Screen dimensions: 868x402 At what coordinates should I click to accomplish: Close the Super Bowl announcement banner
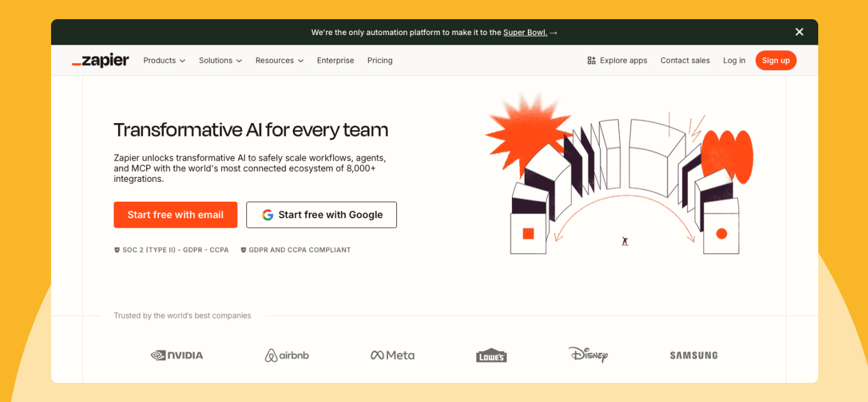(799, 32)
